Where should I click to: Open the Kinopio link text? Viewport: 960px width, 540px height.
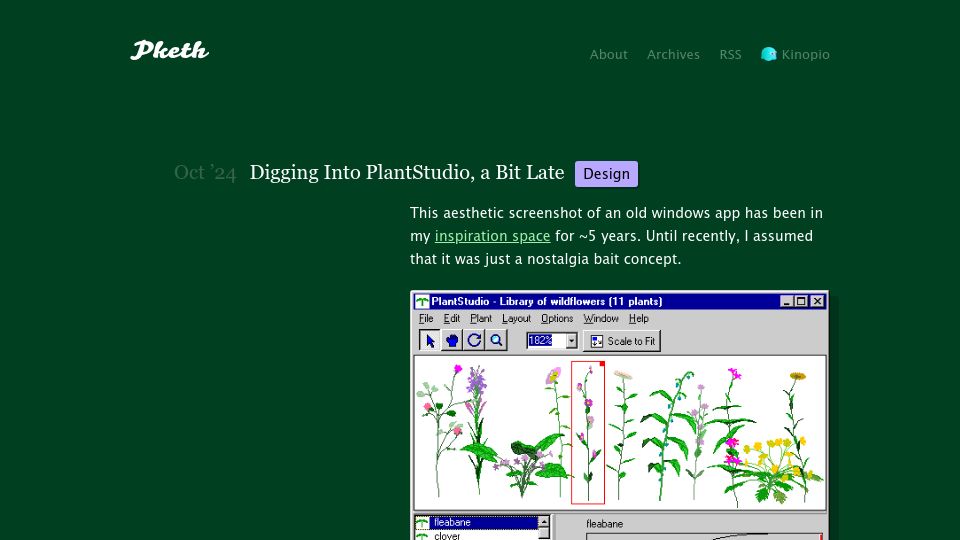pos(805,54)
